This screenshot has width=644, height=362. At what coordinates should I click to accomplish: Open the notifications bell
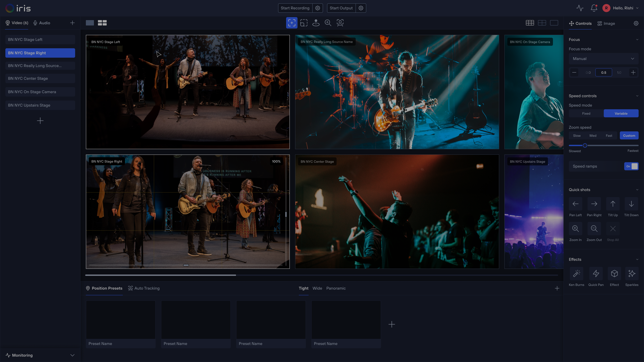[594, 8]
